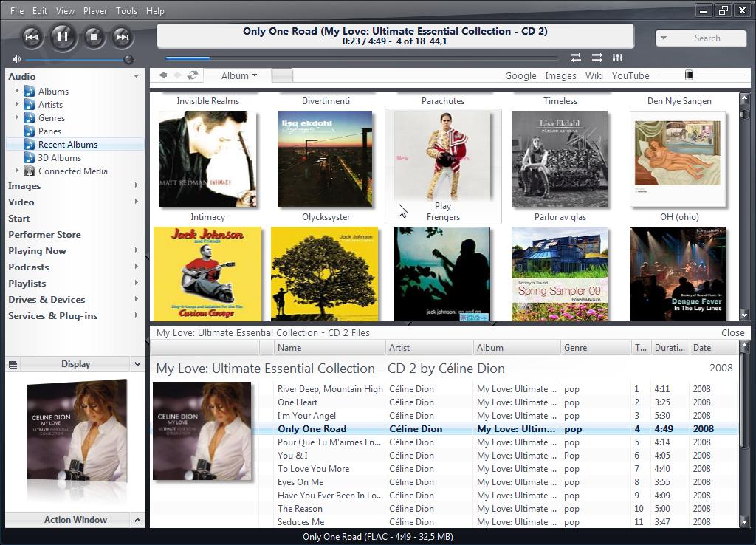Open the DSP equalizer icon
This screenshot has height=545, width=756.
point(618,58)
